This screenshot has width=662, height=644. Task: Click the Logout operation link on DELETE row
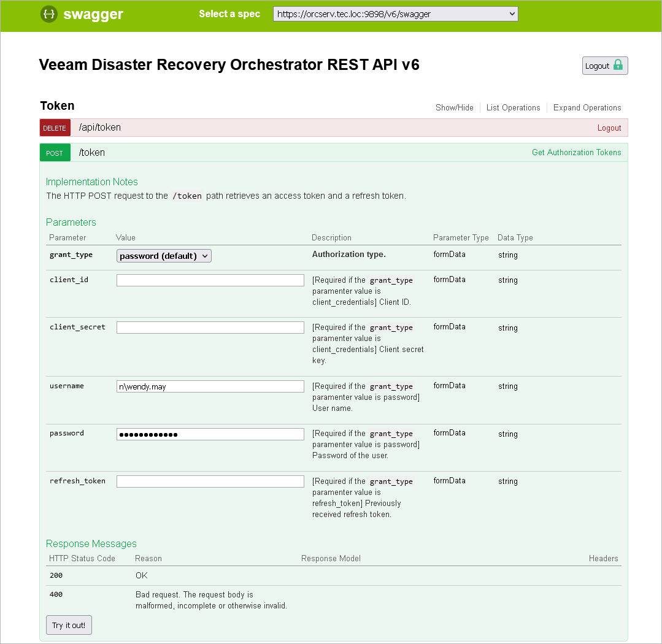[x=609, y=128]
